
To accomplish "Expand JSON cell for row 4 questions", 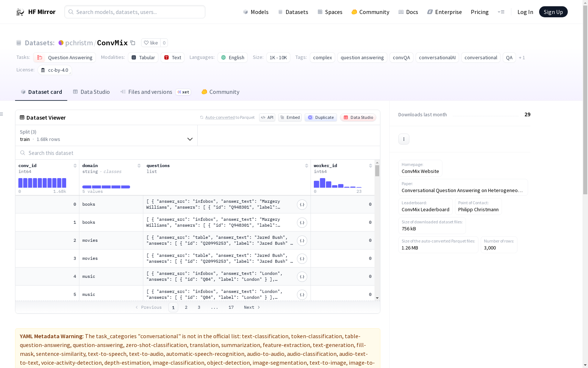I will point(302,277).
